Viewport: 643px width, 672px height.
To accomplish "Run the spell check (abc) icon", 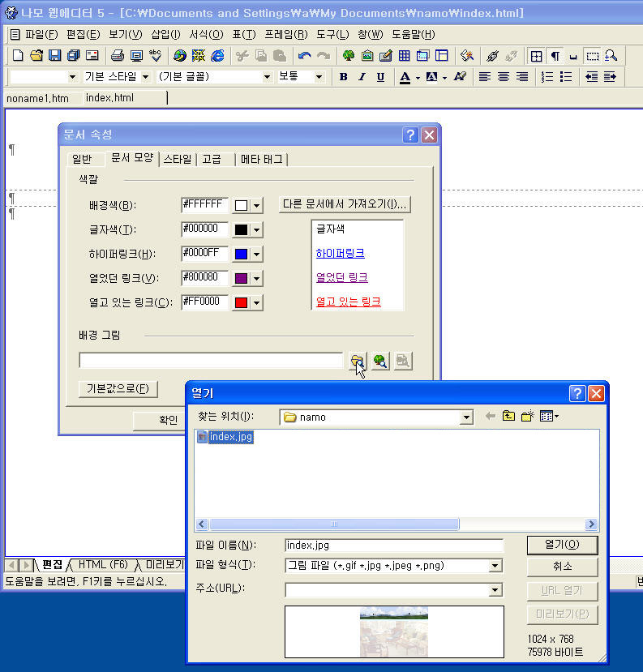I will coord(155,55).
